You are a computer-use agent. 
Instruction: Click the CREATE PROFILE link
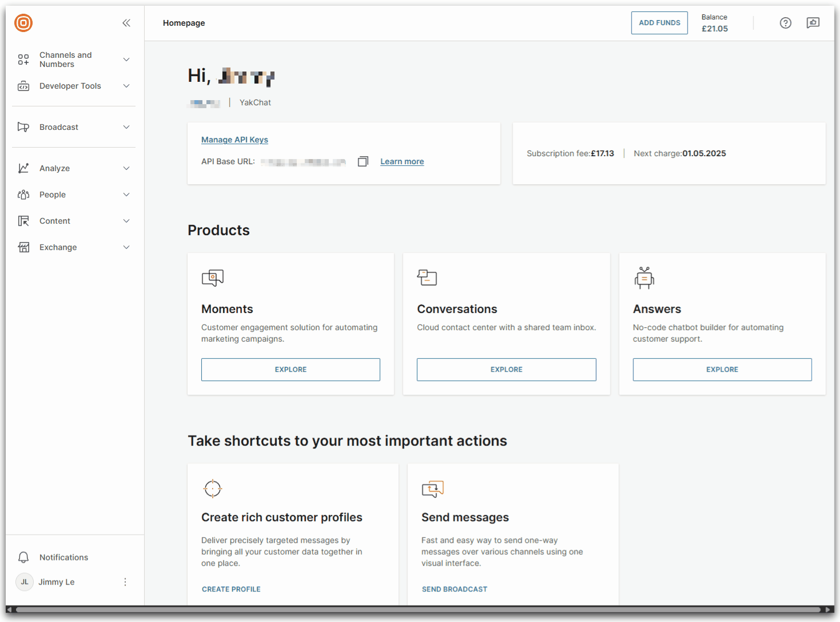pos(231,589)
